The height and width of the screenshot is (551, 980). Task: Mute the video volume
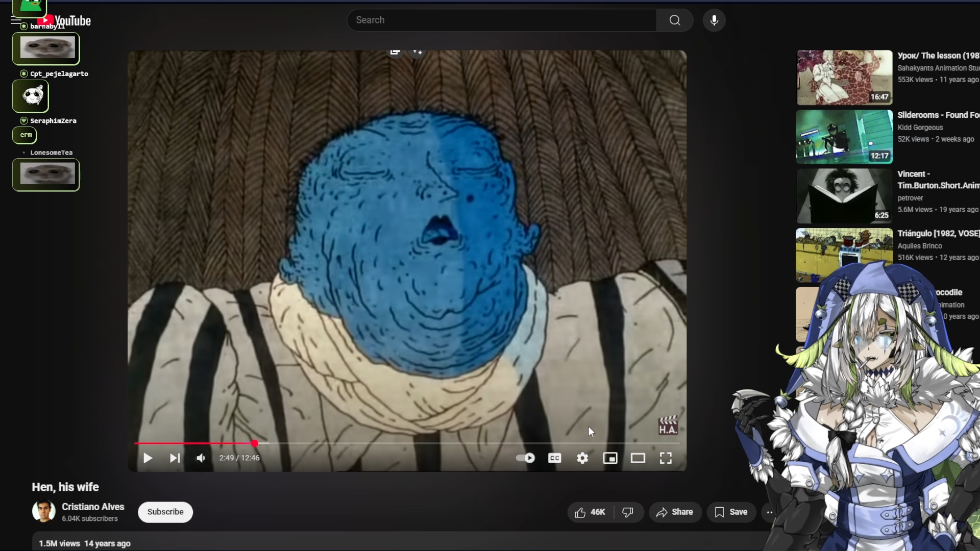pos(201,458)
